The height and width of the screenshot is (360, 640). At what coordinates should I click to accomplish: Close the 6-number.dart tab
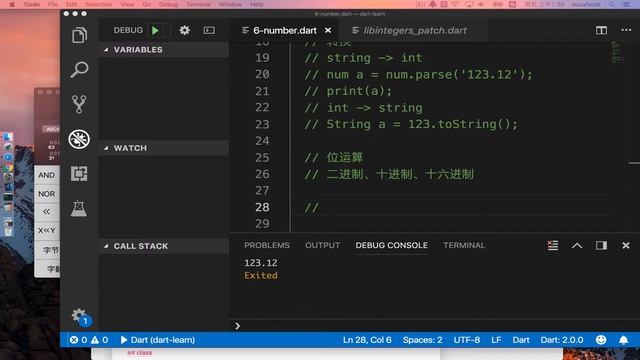click(328, 30)
